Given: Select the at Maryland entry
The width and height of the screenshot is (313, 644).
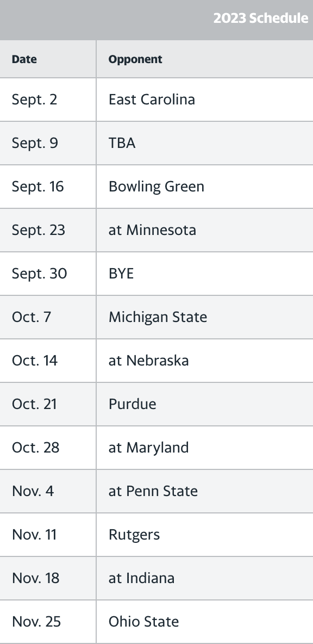Looking at the screenshot, I should coord(148,448).
